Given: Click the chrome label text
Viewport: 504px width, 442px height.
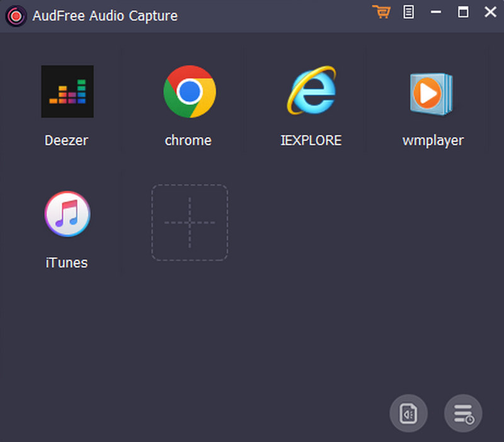Looking at the screenshot, I should pos(188,140).
